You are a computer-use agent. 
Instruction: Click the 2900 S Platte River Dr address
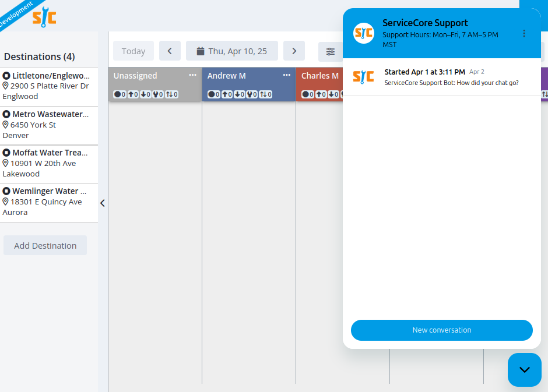point(50,86)
